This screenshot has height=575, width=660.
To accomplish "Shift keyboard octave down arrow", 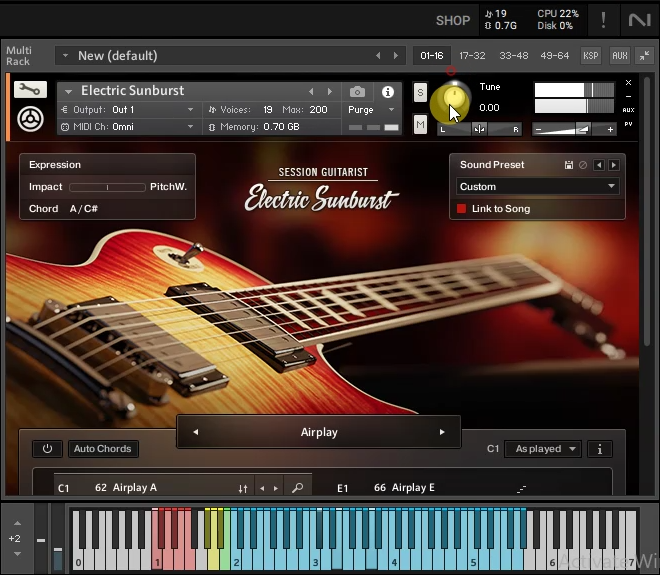I will click(17, 554).
